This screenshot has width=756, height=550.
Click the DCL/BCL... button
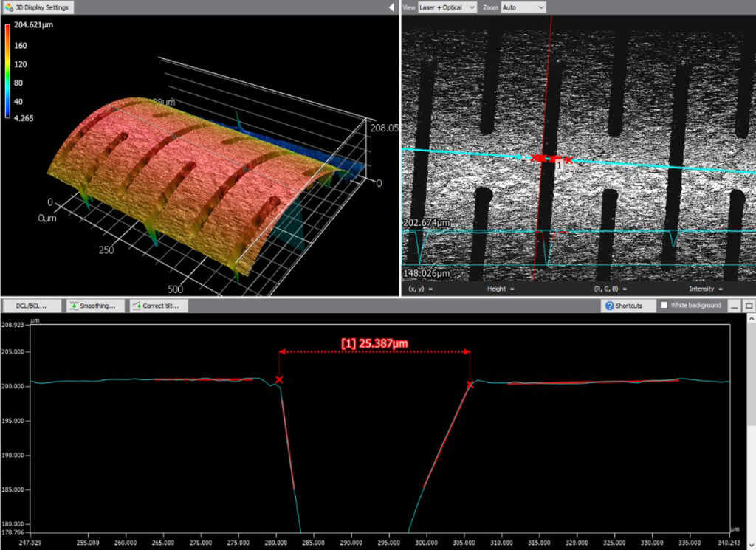coord(32,305)
